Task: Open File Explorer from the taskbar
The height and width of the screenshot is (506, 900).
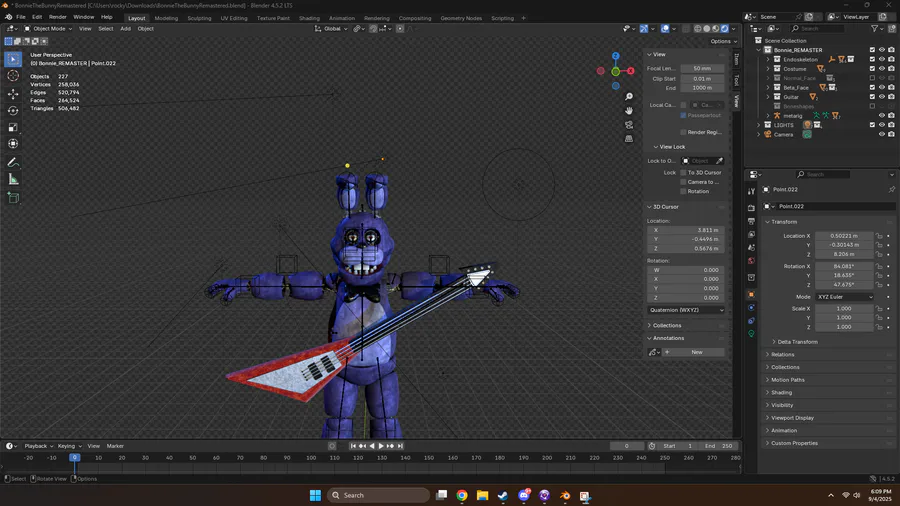Action: pyautogui.click(x=482, y=495)
